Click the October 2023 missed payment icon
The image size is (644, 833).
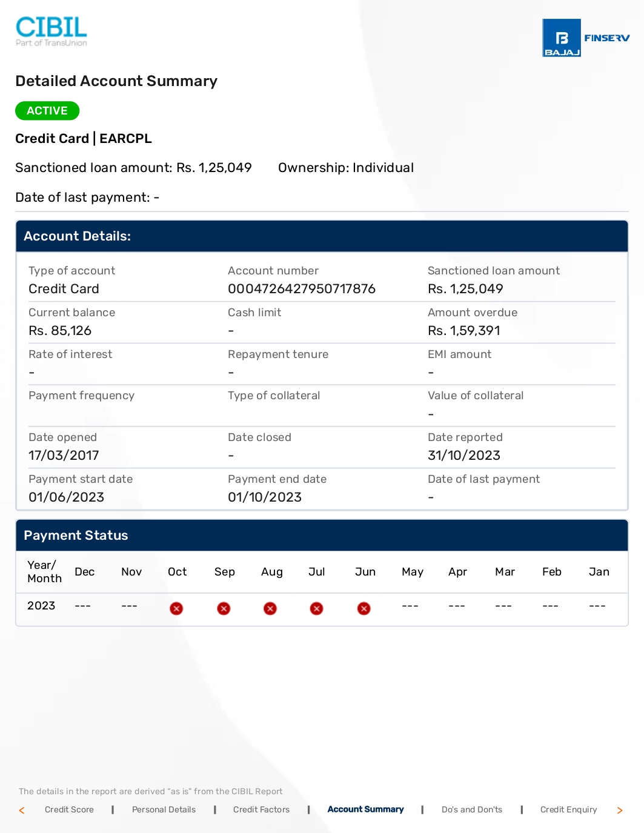[176, 608]
